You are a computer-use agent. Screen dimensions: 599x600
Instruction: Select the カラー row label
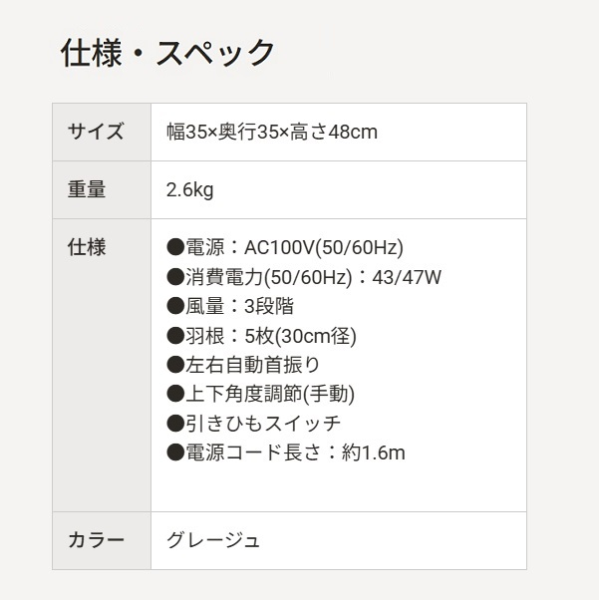click(96, 540)
